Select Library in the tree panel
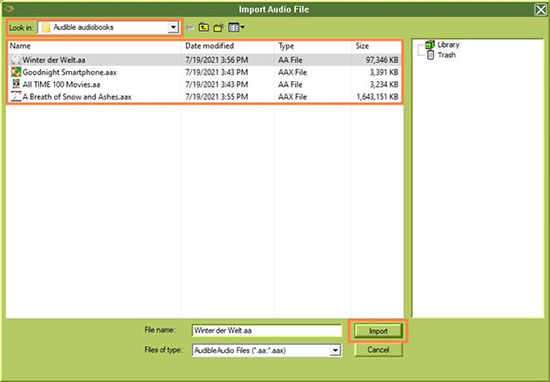 (448, 45)
